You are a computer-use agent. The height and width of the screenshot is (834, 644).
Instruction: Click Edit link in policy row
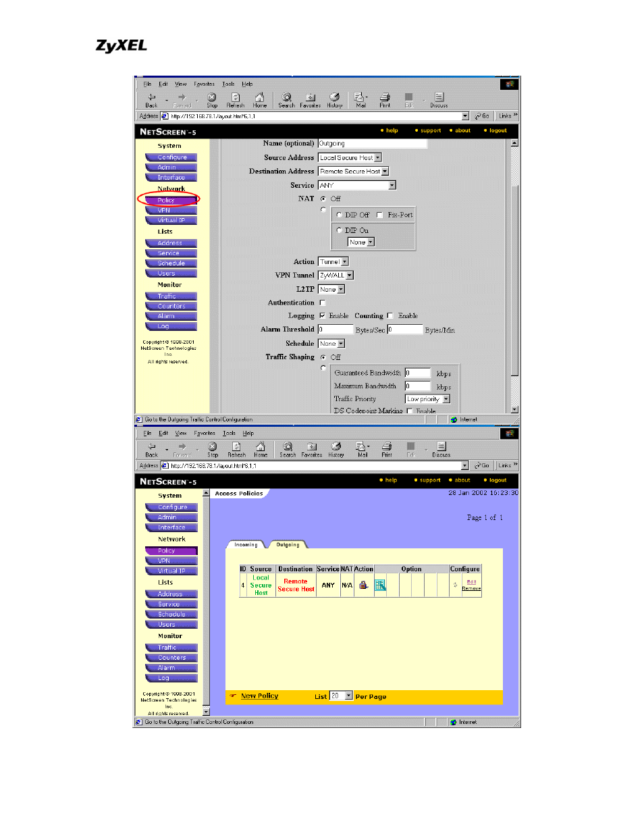[x=471, y=581]
